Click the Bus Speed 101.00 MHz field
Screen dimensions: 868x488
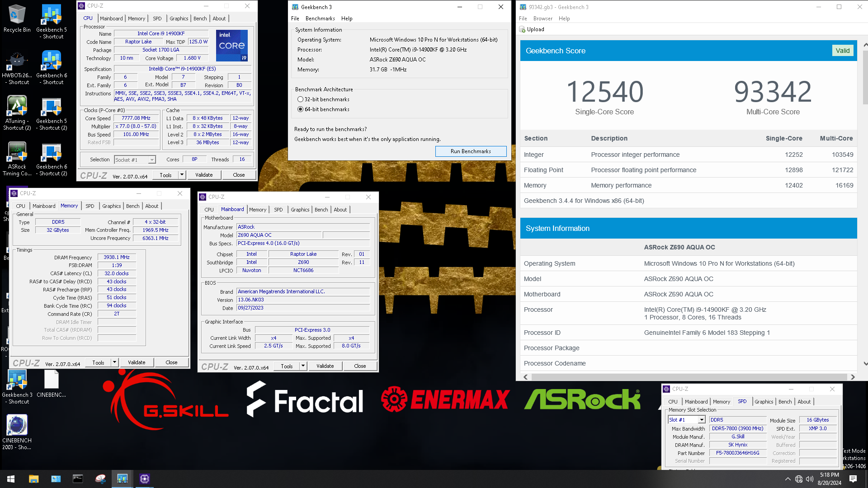[136, 135]
